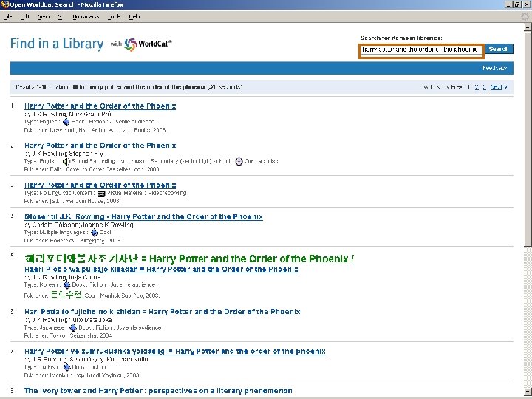The height and width of the screenshot is (399, 532).
Task: Click the results summary text in the results bar
Action: click(129, 87)
